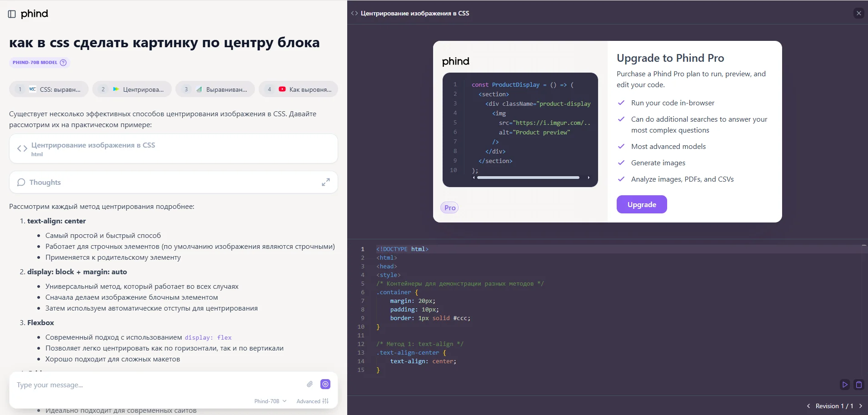Screen dimensions: 868x415
Task: Go to next revision
Action: click(x=860, y=406)
